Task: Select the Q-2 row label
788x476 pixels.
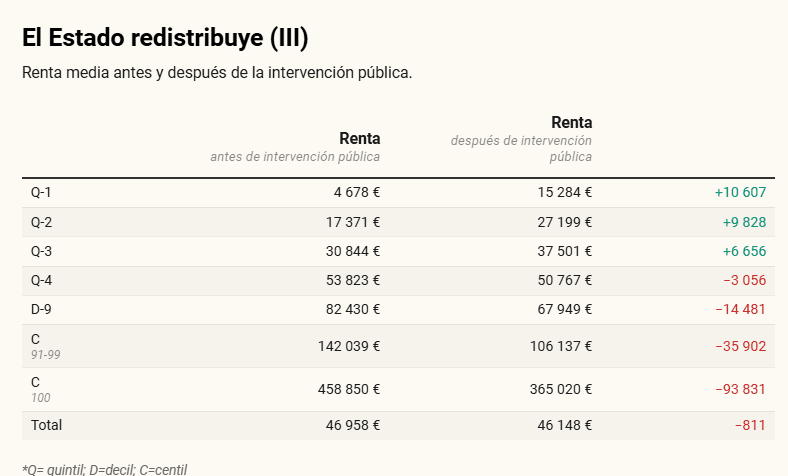Action: point(41,222)
